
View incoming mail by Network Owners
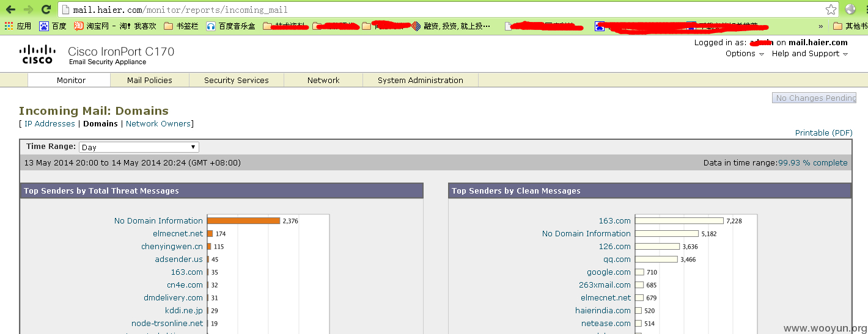158,123
